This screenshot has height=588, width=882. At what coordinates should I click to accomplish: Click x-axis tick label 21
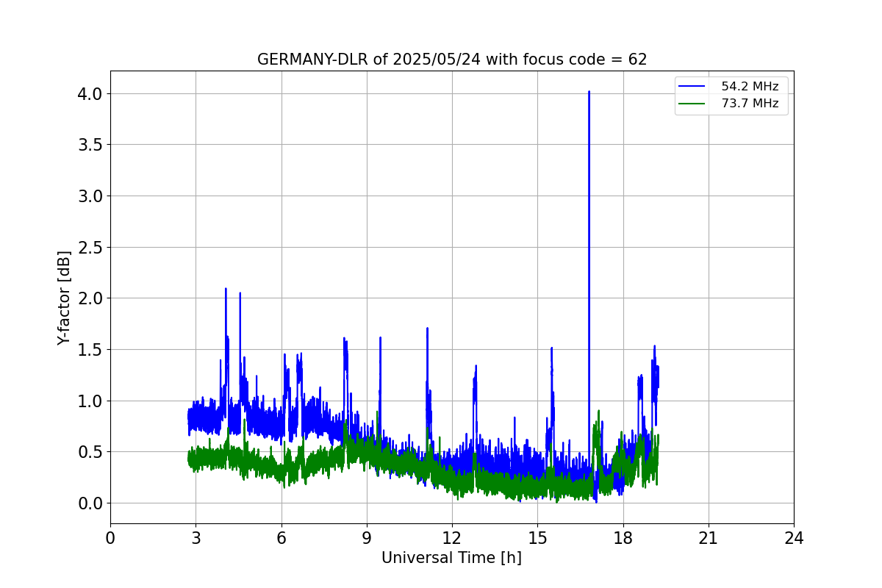(x=709, y=538)
